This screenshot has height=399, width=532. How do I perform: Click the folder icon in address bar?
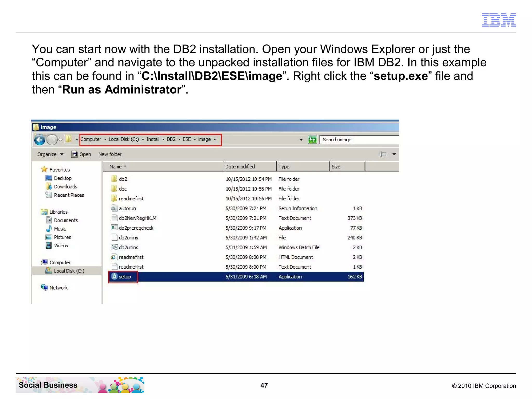pyautogui.click(x=69, y=139)
